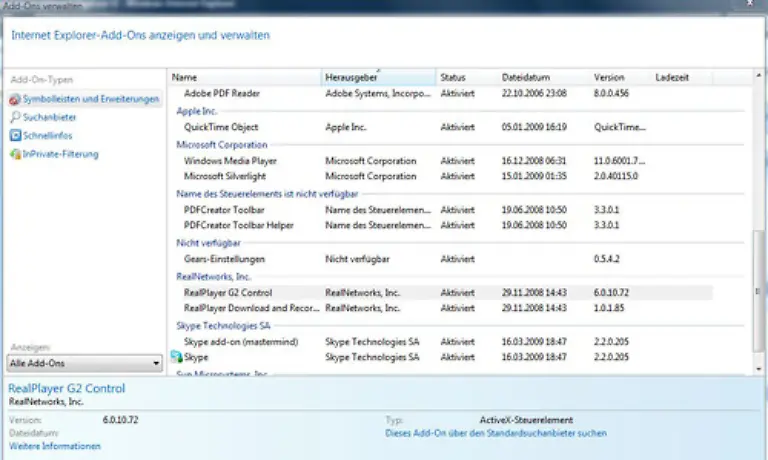Image resolution: width=768 pixels, height=460 pixels.
Task: Click the InPrivate-Filterung icon
Action: (15, 154)
